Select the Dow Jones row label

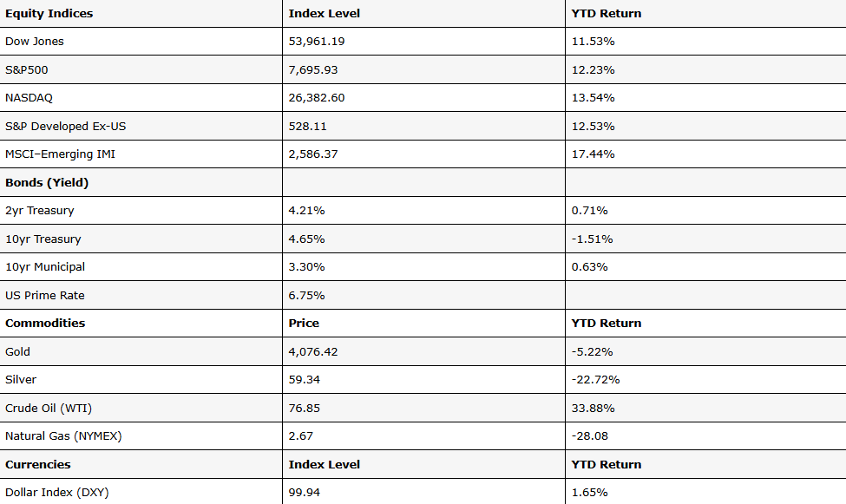[35, 42]
